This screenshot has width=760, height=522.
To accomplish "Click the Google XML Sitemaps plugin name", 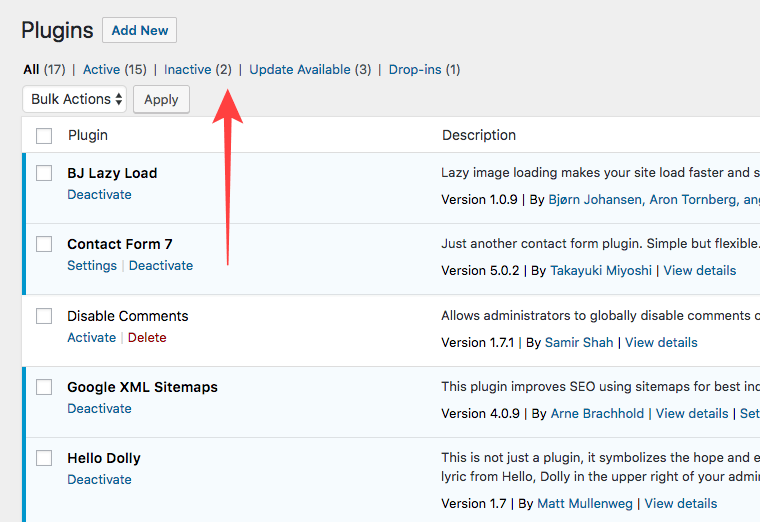I will click(x=142, y=387).
